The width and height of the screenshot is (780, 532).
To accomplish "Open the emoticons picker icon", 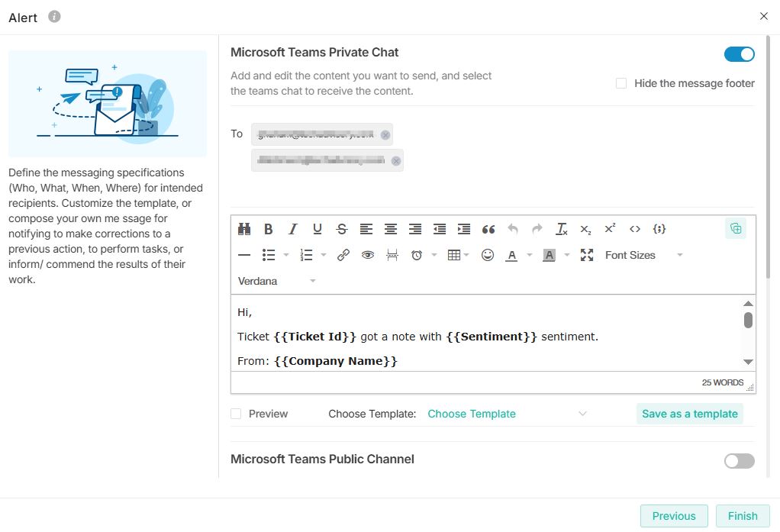I will pos(488,255).
